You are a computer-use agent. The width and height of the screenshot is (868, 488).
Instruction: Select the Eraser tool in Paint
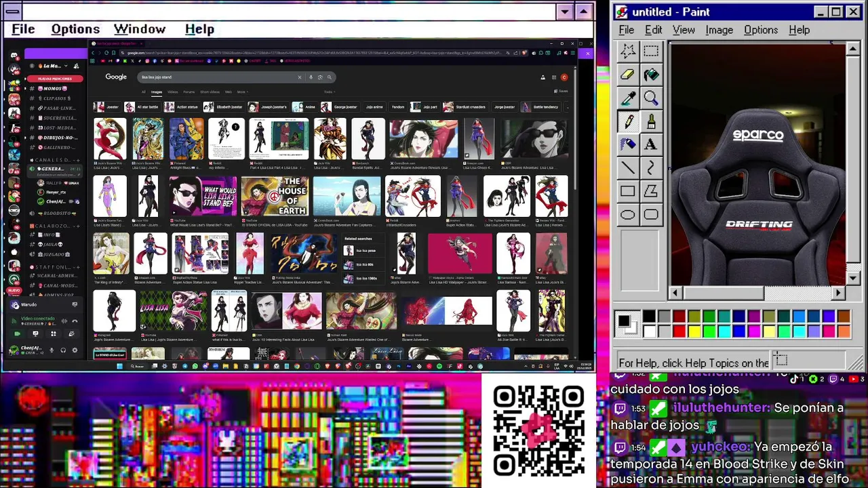click(x=628, y=75)
